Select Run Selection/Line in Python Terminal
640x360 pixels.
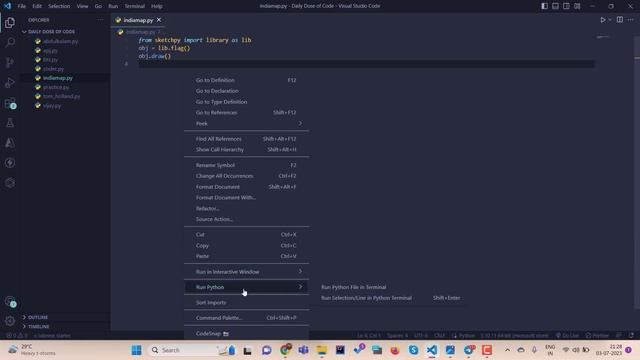[392, 298]
